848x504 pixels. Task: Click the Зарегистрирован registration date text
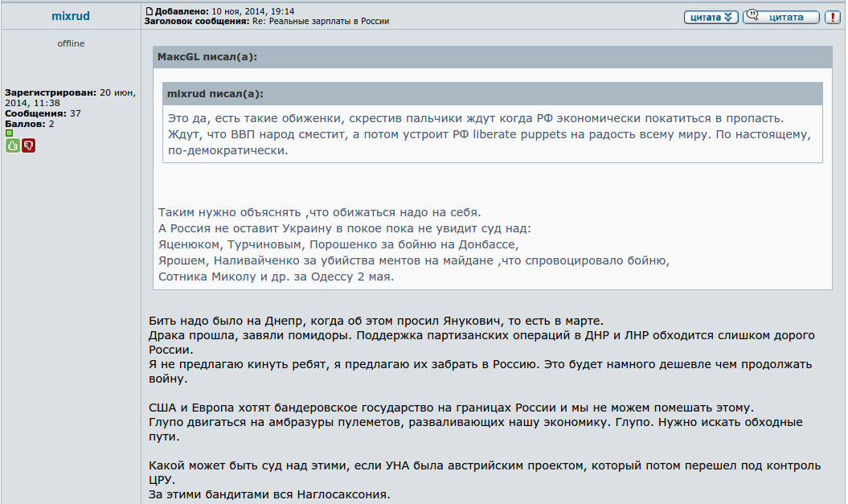(x=70, y=98)
